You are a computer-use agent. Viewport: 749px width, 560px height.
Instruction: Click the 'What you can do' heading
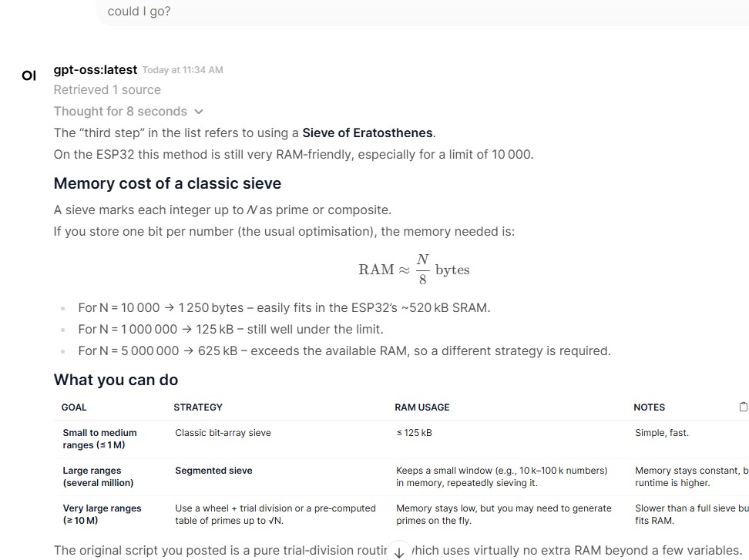tap(116, 380)
